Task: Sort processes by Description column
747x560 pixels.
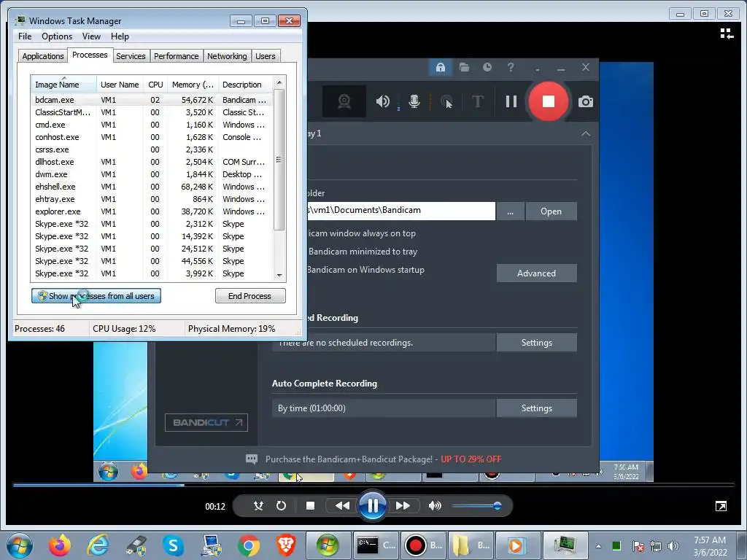Action: tap(246, 85)
